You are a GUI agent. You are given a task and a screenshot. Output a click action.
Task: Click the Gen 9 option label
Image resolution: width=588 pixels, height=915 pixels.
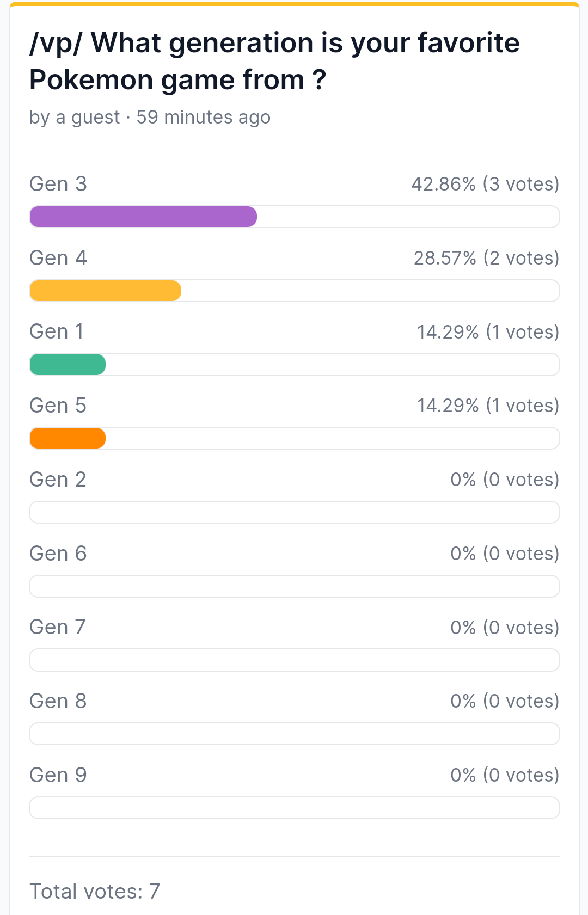coord(58,775)
